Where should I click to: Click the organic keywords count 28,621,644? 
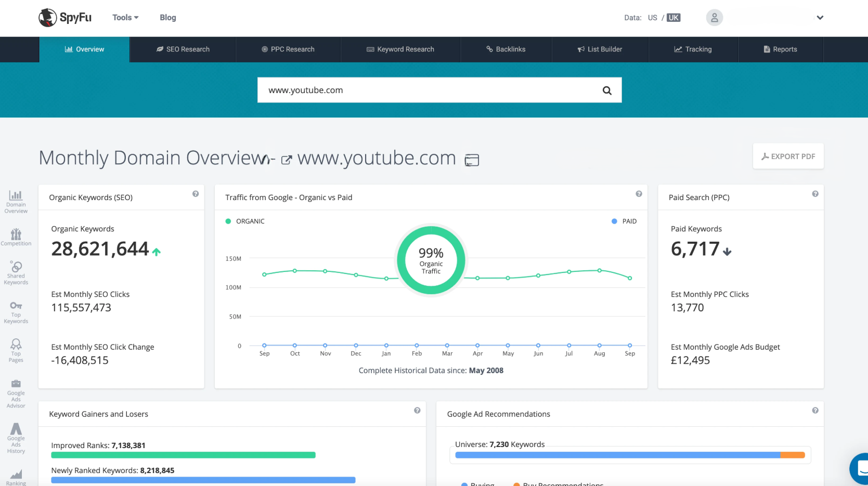click(x=100, y=249)
